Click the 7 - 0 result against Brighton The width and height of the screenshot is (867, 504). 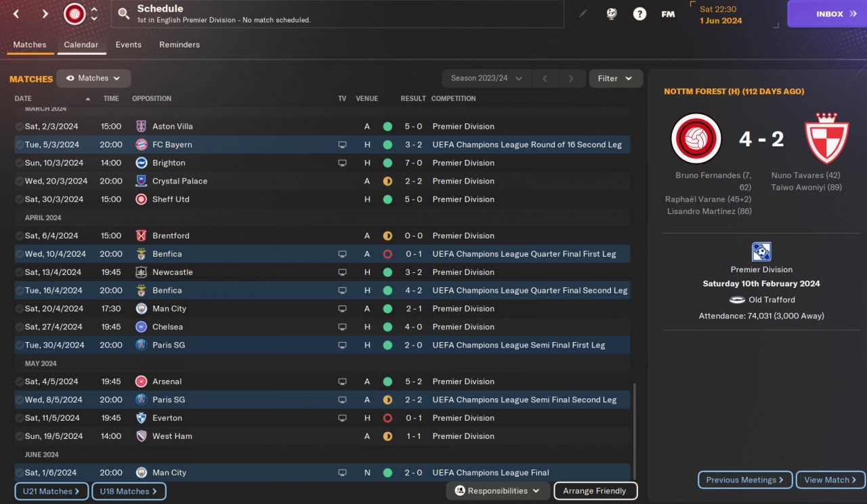tap(414, 163)
